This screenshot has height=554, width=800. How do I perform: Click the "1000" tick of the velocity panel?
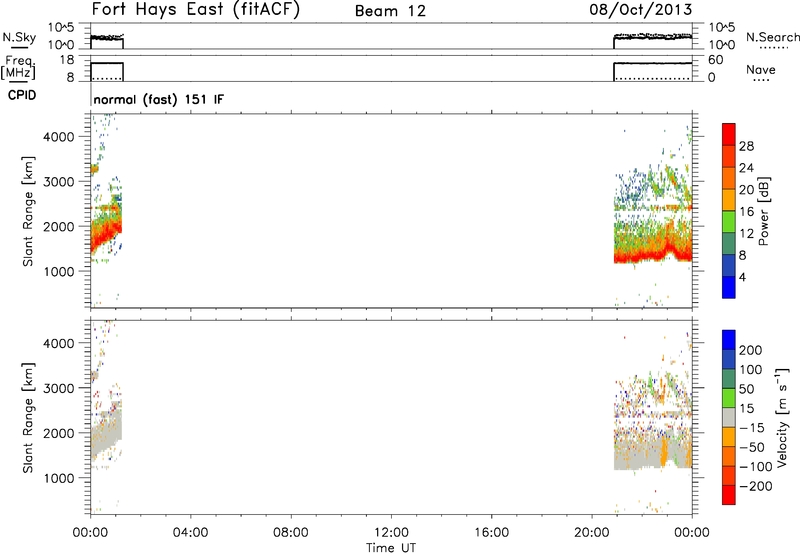point(59,478)
